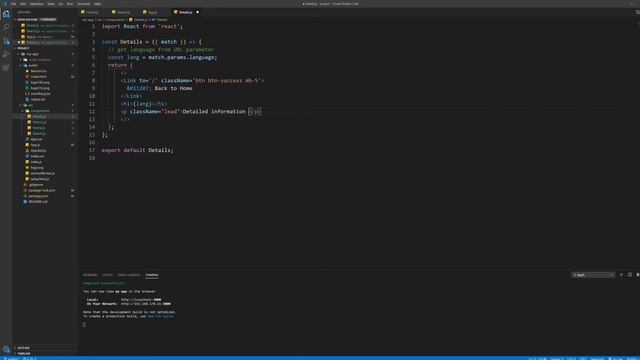This screenshot has height=360, width=640.
Task: Open the View menu
Action: (51, 4)
